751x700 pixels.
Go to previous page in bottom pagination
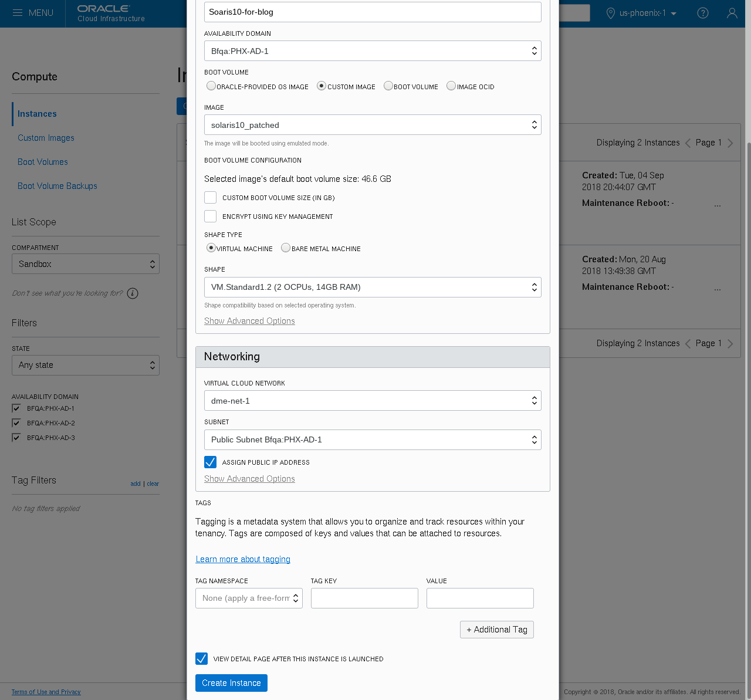pos(688,344)
